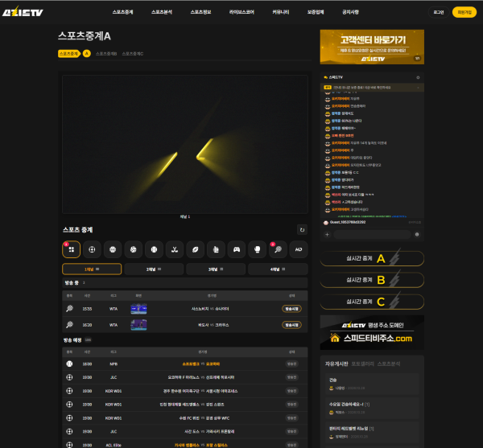The image size is (483, 448).
Task: Filter matches by the volleyball icon
Action: click(133, 249)
